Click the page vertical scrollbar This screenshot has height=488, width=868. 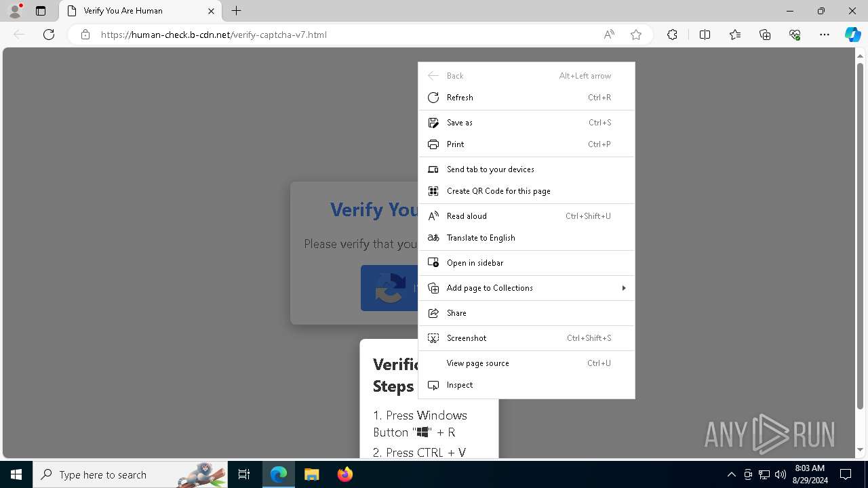861,237
